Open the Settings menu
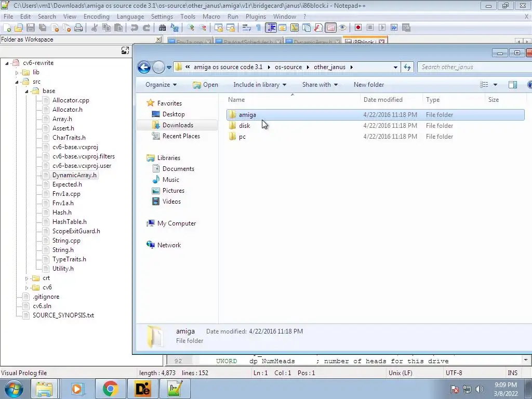Viewport: 532px width, 399px height. [x=162, y=17]
